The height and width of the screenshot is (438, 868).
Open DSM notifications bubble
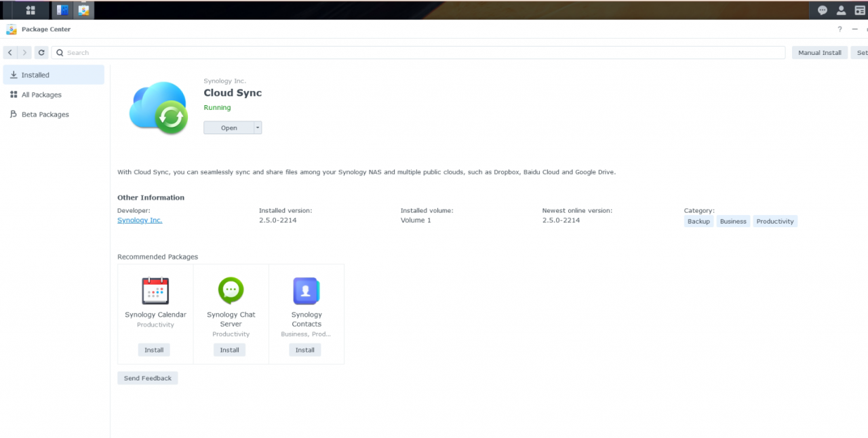(x=823, y=9)
